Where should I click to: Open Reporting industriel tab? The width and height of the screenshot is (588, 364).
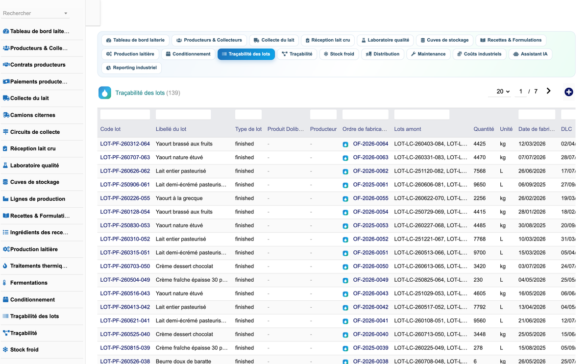(x=131, y=68)
